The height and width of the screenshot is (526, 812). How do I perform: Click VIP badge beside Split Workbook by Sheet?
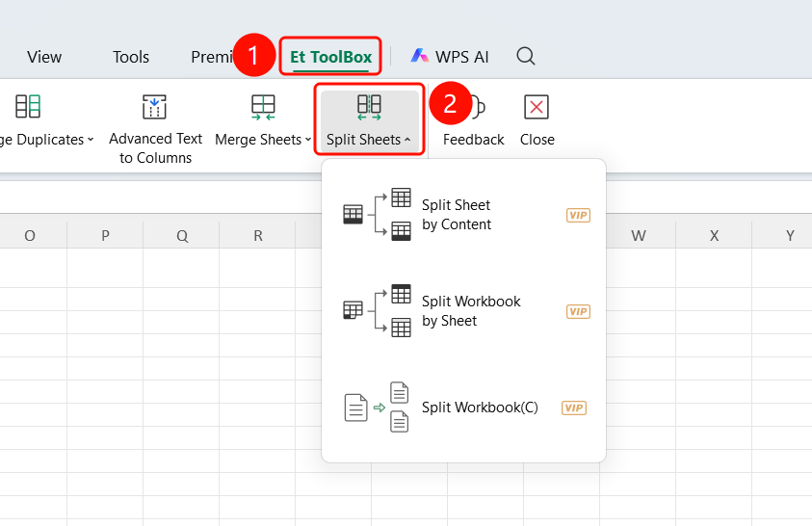[579, 312]
